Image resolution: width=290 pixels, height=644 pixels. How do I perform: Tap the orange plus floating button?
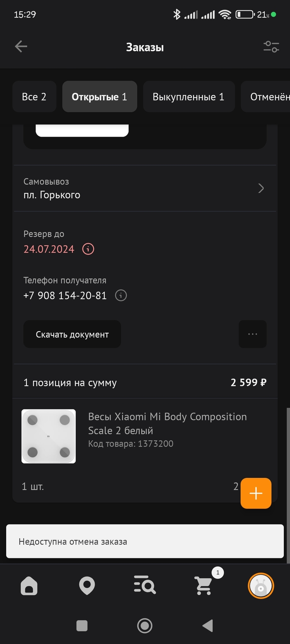tap(256, 493)
